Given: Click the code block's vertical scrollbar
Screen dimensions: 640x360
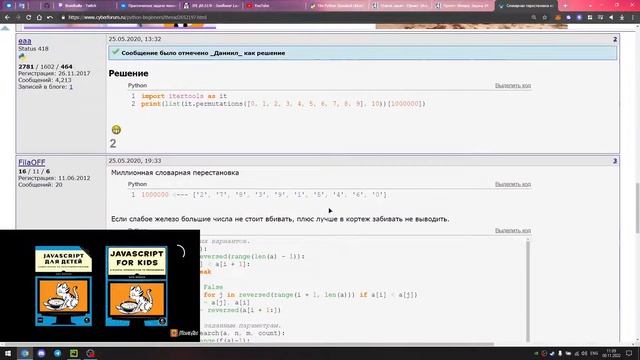Looking at the screenshot, I should 527,290.
